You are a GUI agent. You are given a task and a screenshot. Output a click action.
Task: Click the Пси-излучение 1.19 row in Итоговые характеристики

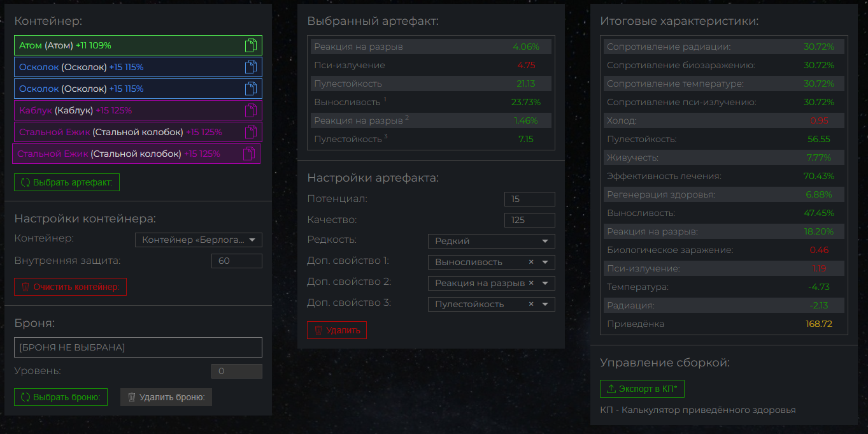click(724, 268)
